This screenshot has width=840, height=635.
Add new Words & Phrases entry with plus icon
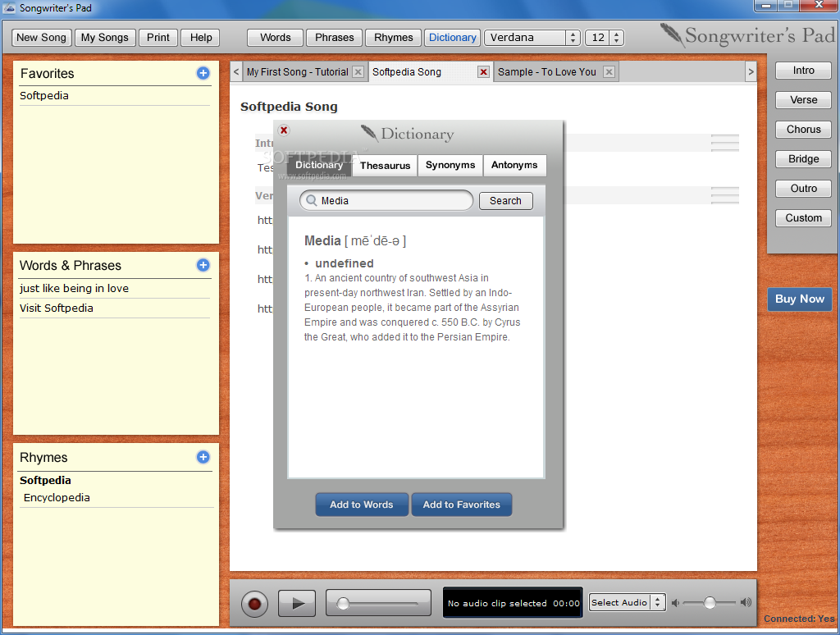coord(203,265)
